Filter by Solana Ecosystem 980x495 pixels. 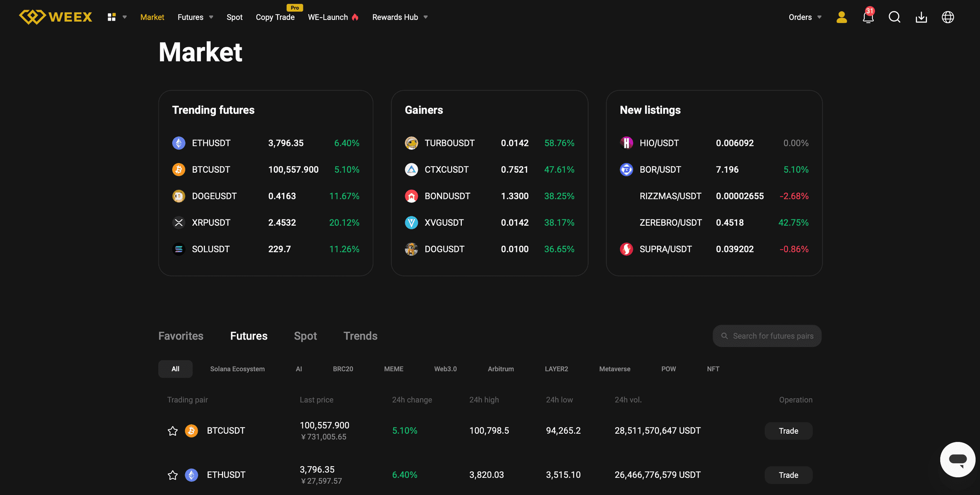(x=237, y=369)
